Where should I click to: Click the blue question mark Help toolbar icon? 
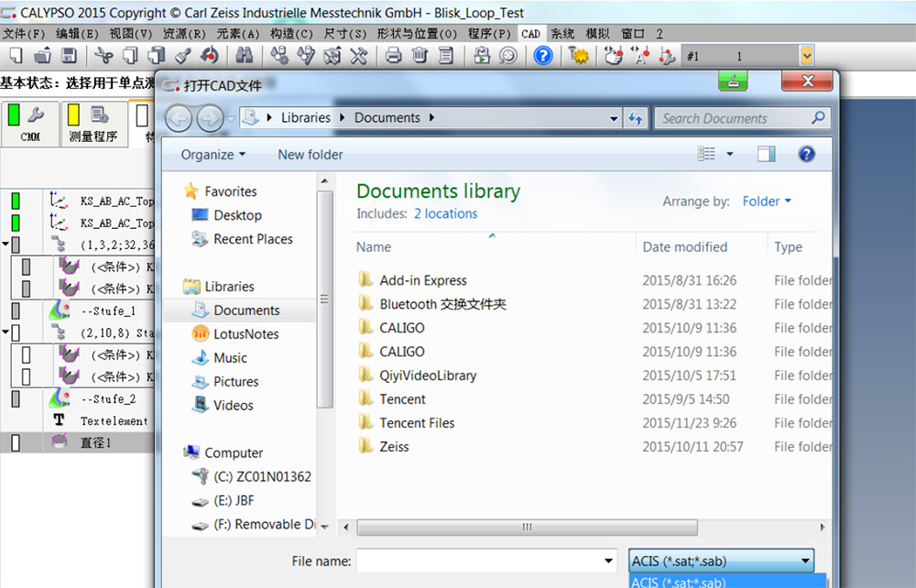[542, 56]
